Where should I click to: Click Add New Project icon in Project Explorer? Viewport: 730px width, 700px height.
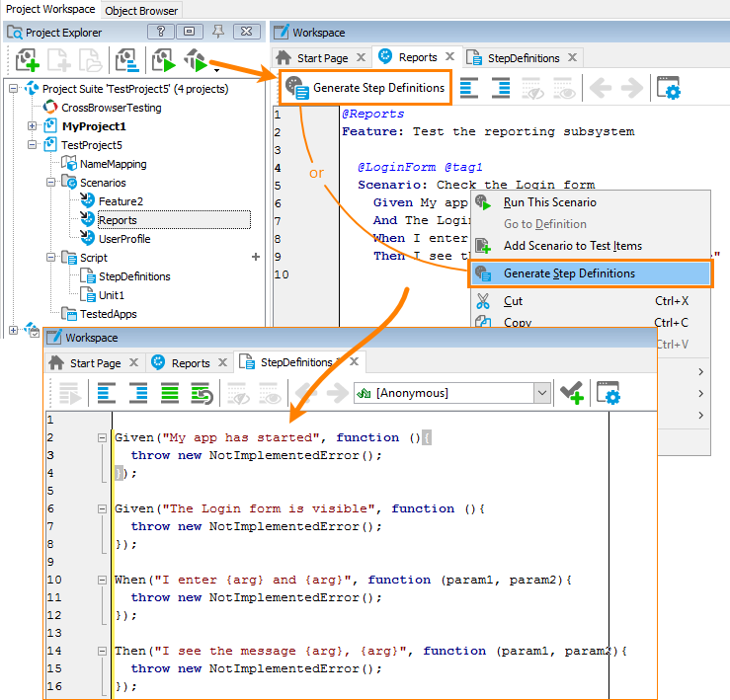[27, 61]
